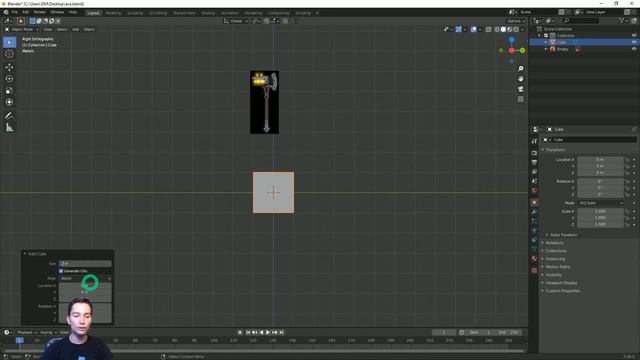Click the green Y axis gizmo handle
This screenshot has height=360, width=640.
tap(522, 50)
